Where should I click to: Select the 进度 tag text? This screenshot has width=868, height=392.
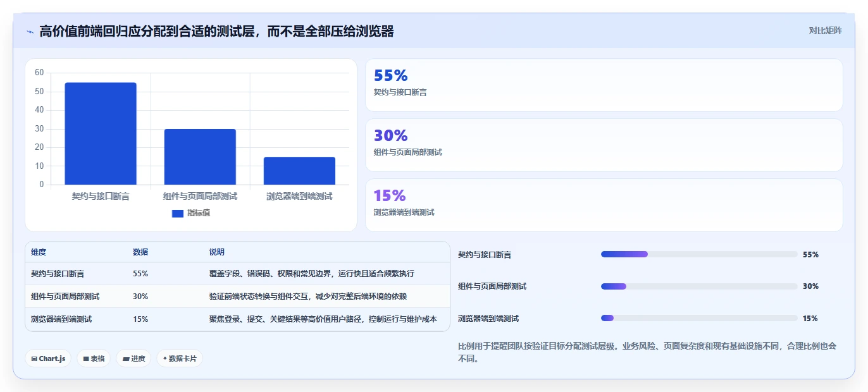click(138, 358)
